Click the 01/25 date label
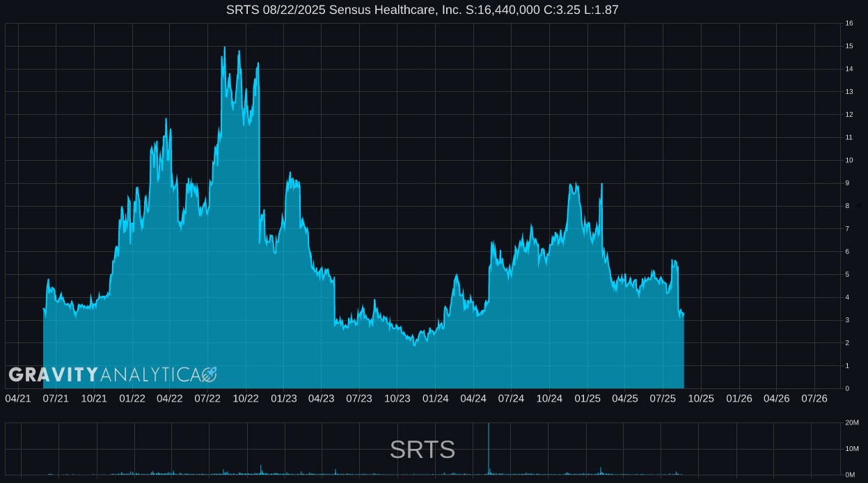Viewport: 868px width, 483px height. [587, 398]
